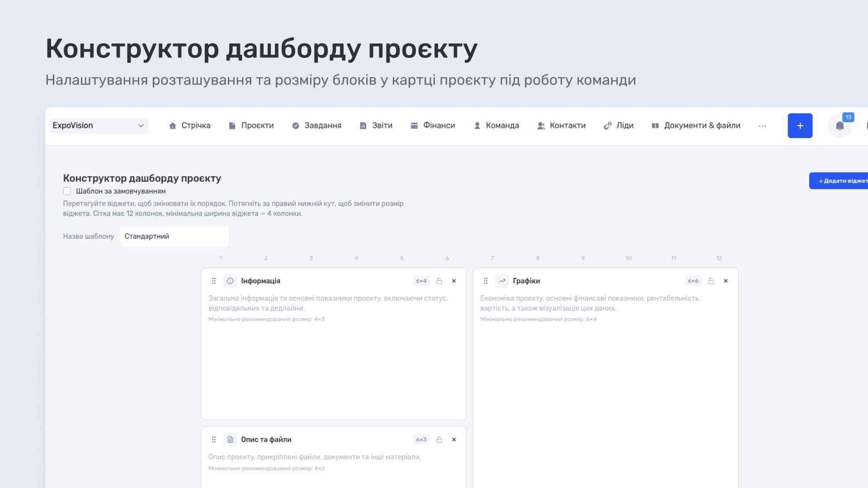The height and width of the screenshot is (488, 868).
Task: Toggle the lock on Інформація widget
Action: [x=439, y=281]
